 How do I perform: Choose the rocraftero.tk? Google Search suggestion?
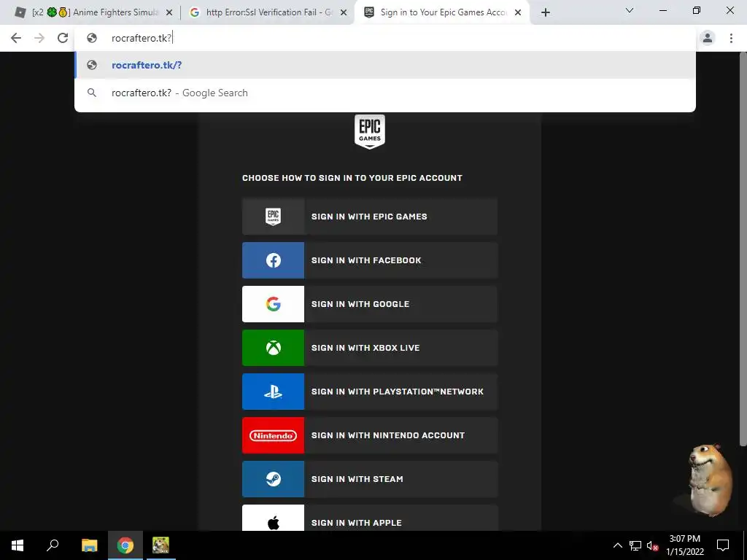385,93
